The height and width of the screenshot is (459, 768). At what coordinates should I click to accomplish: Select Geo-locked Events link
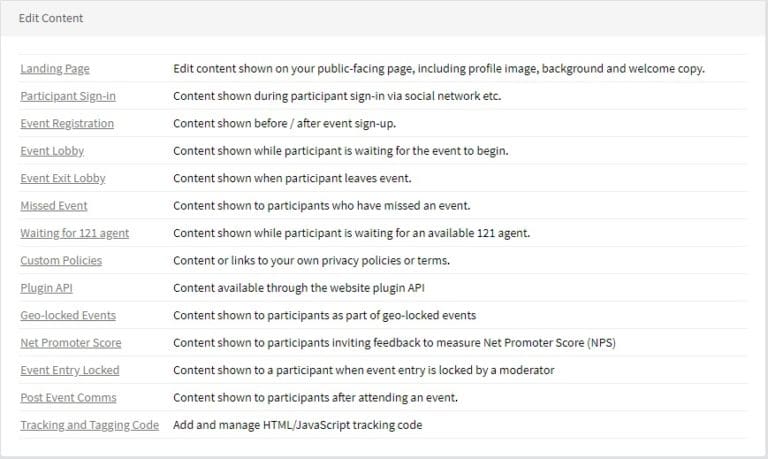pyautogui.click(x=68, y=315)
